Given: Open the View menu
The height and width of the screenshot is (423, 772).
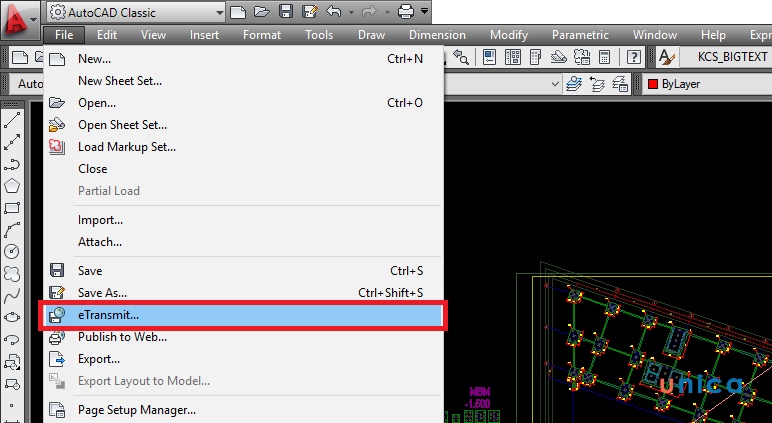Looking at the screenshot, I should [153, 35].
